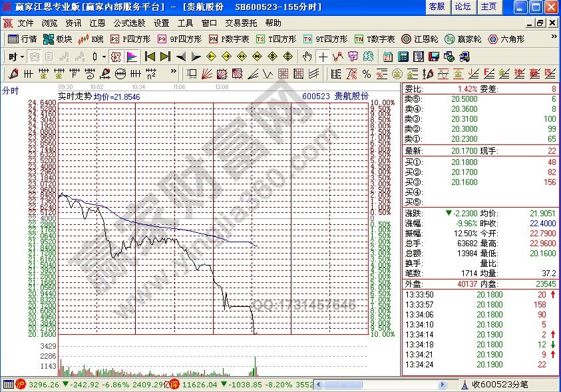Image resolution: width=561 pixels, height=392 pixels.
Task: Click the 贵航股份 stock name on chart
Action: tap(351, 97)
